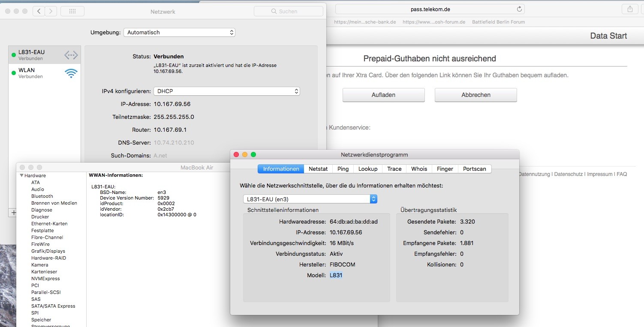Select Bluetooth in the Hardware tree

[42, 196]
